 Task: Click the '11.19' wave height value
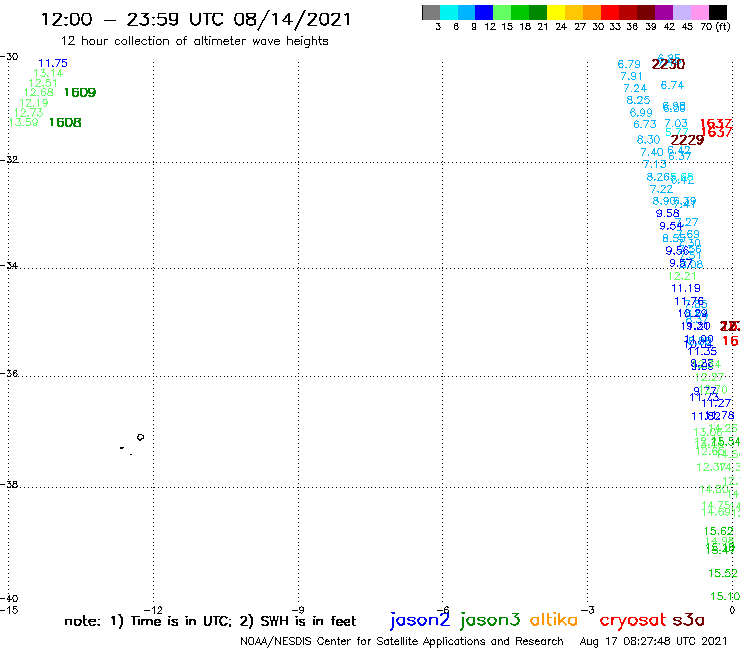[x=686, y=288]
